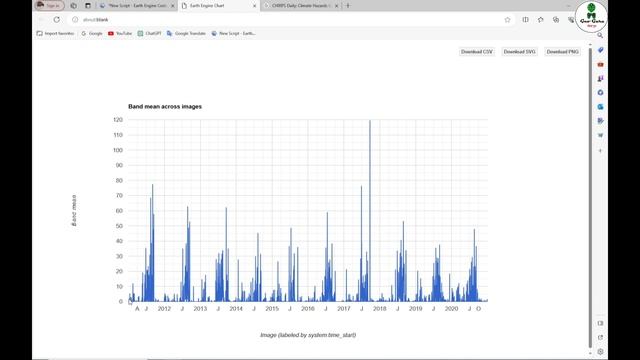Download the chart as CSV

(477, 52)
